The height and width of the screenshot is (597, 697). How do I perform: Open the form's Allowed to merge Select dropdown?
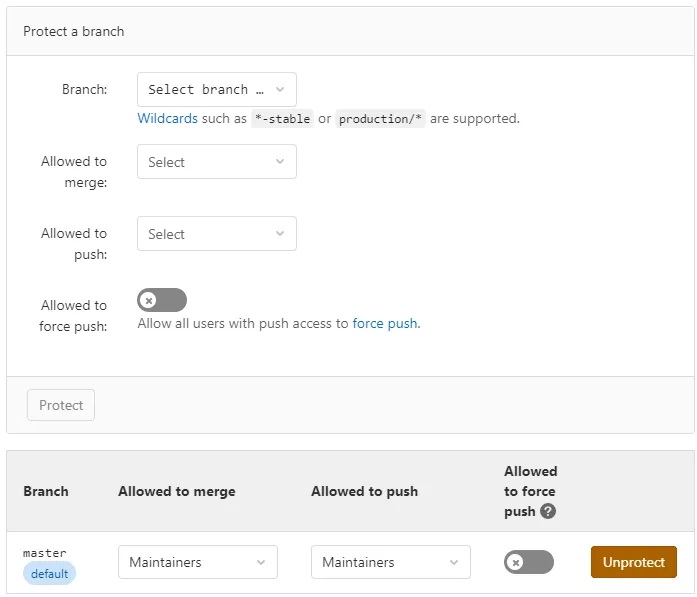pos(216,162)
